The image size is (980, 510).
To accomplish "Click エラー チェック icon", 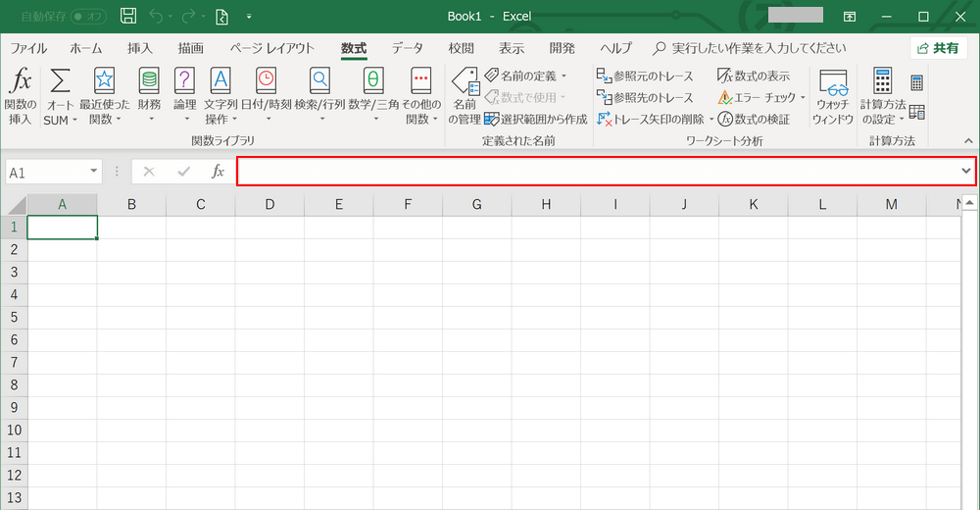I will (724, 98).
